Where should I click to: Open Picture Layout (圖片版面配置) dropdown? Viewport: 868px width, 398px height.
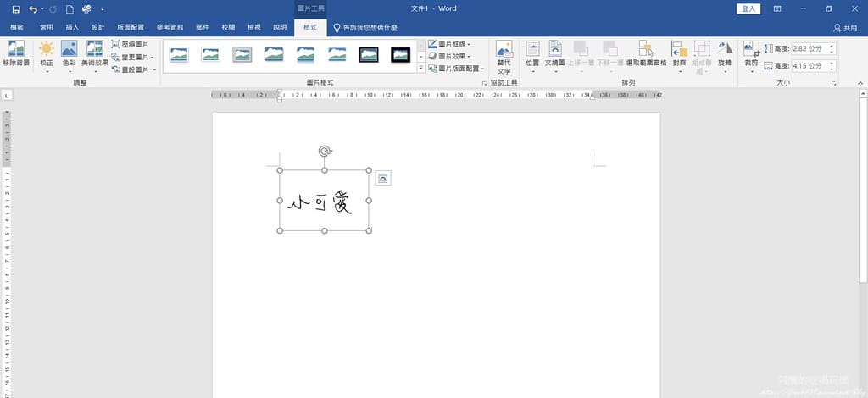pos(456,69)
